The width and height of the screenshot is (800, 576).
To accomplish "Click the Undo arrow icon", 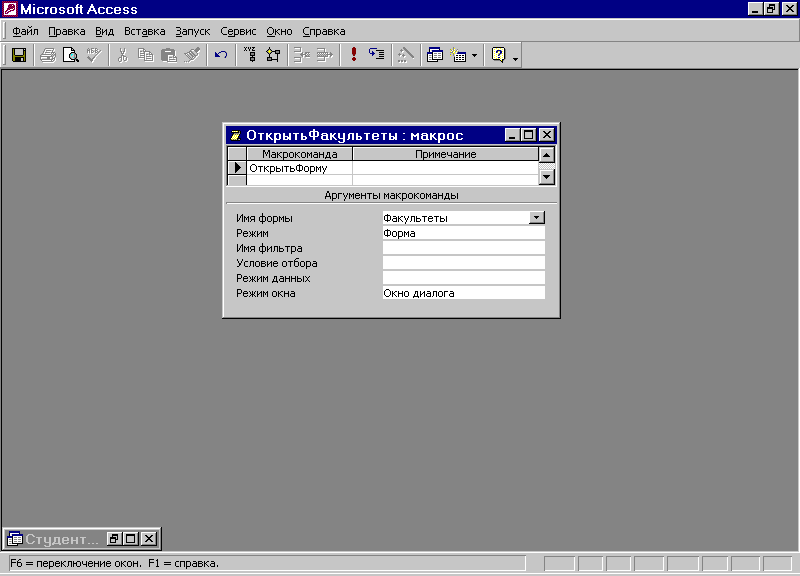I will click(x=221, y=55).
